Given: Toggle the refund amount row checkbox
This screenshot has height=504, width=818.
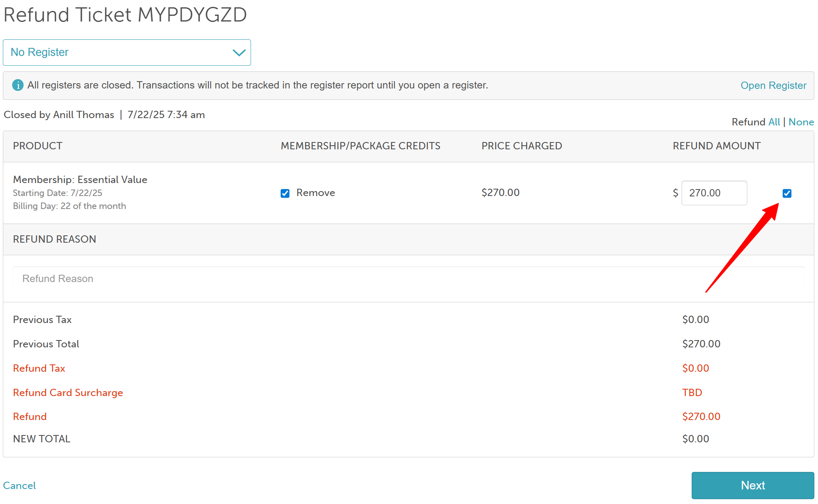Looking at the screenshot, I should (787, 193).
